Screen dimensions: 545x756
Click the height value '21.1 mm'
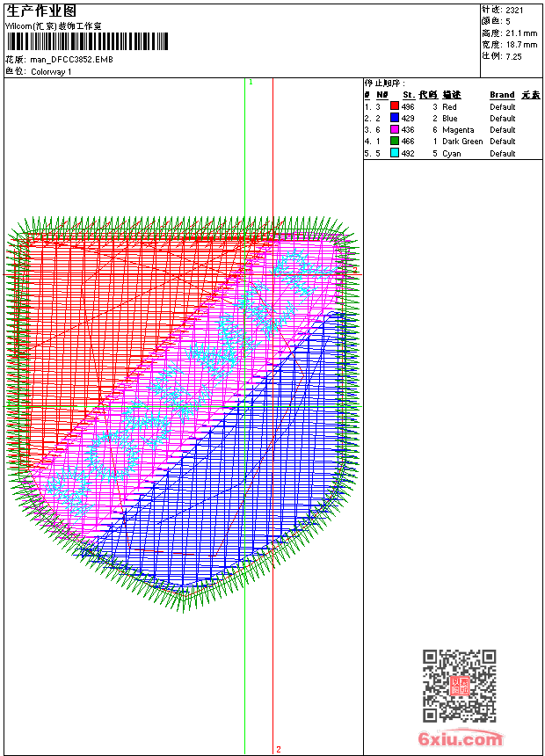(521, 33)
